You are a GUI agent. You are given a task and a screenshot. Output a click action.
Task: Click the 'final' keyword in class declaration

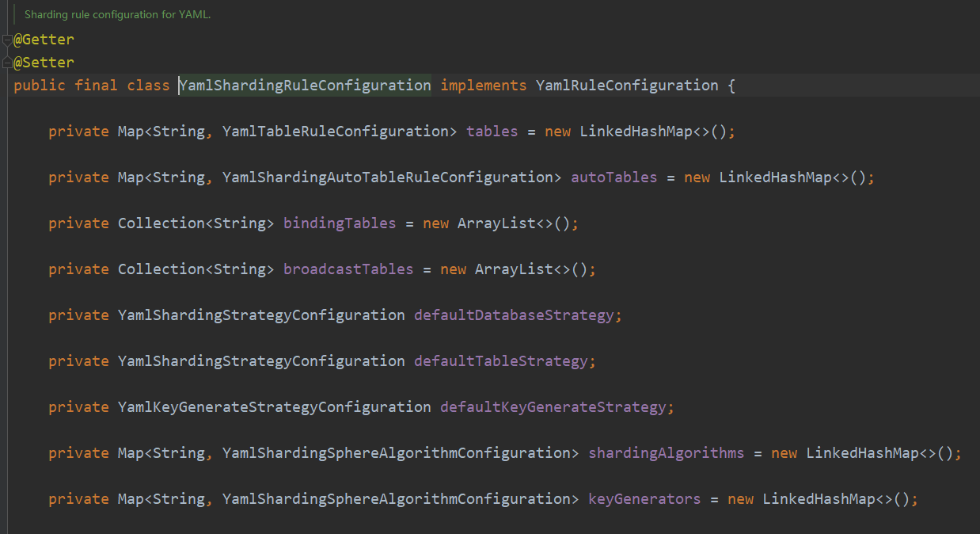point(97,86)
